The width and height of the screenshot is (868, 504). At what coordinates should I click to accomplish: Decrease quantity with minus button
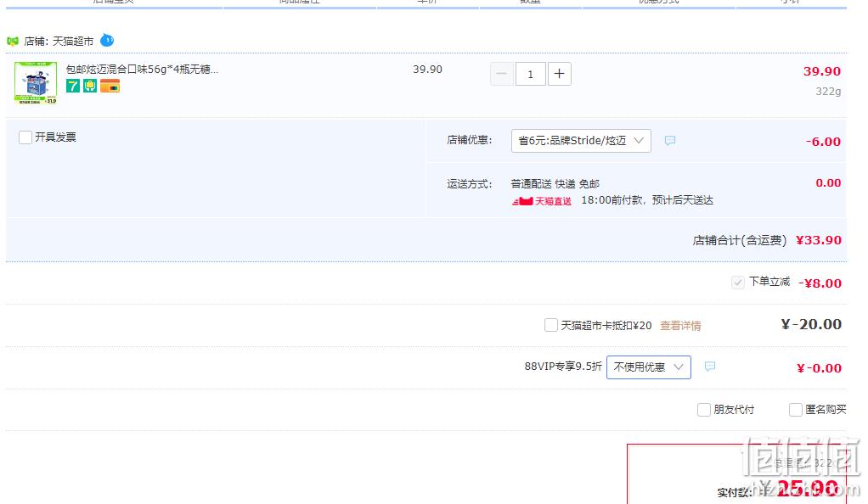pyautogui.click(x=502, y=74)
